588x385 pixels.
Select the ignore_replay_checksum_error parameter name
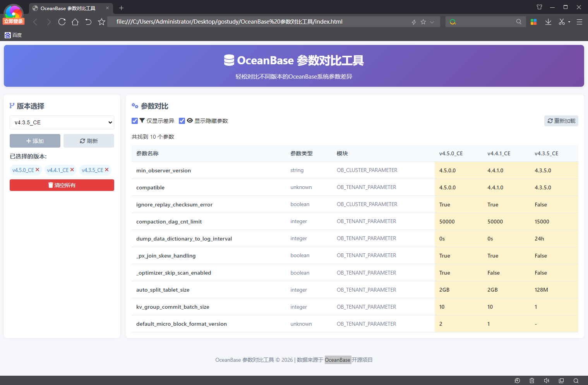pyautogui.click(x=174, y=205)
